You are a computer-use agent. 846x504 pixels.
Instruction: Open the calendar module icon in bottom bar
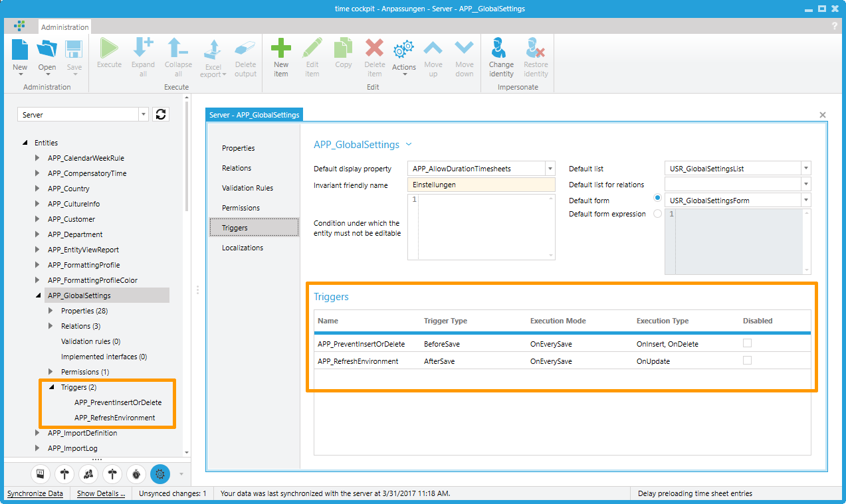(x=41, y=473)
